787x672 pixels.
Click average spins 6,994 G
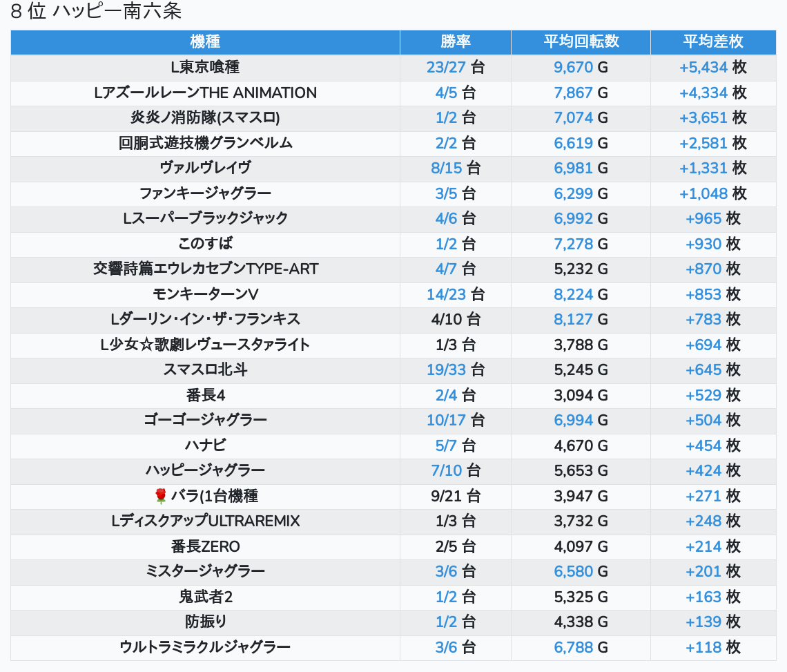pyautogui.click(x=581, y=421)
